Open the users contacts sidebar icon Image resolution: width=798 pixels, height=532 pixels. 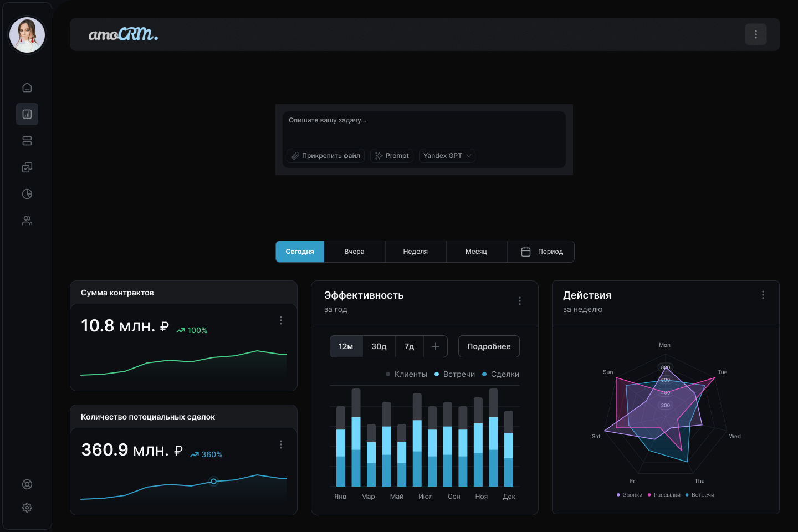(x=27, y=221)
